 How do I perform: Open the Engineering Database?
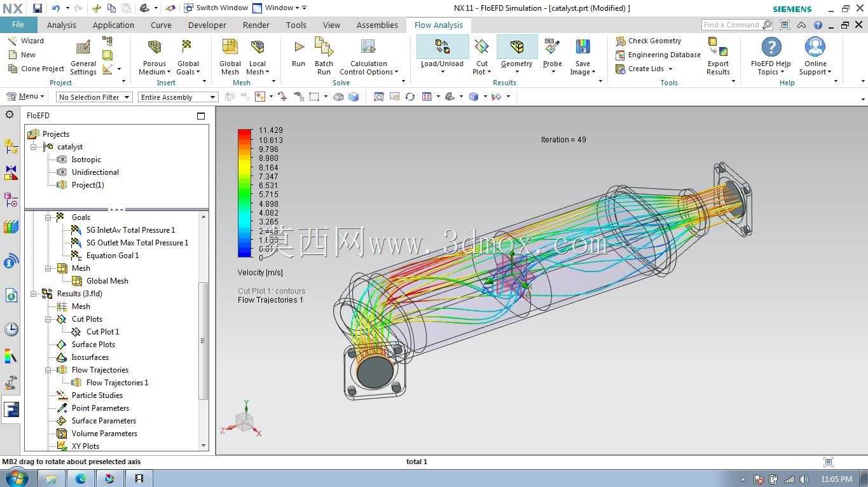(658, 55)
